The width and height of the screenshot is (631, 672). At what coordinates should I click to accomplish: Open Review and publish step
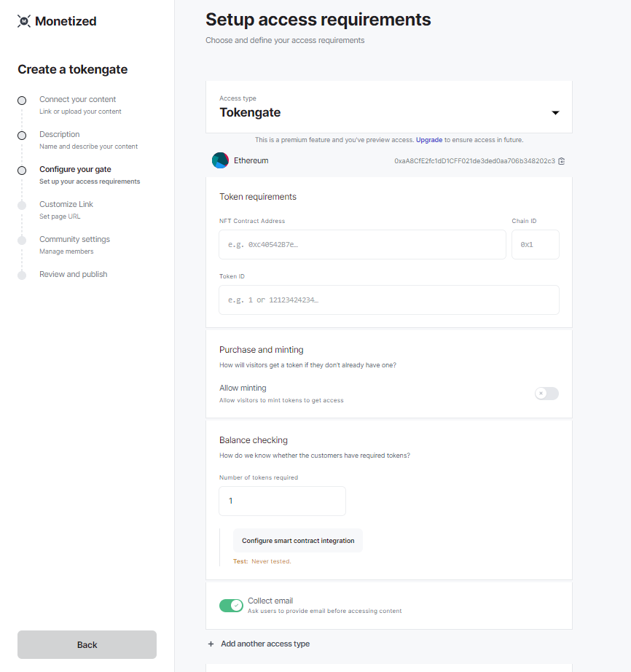click(x=74, y=274)
